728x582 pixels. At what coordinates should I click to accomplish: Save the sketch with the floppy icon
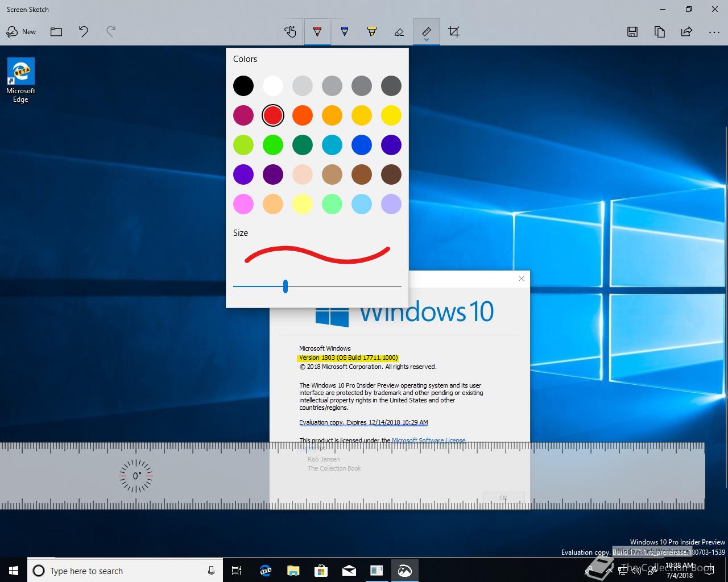point(632,32)
